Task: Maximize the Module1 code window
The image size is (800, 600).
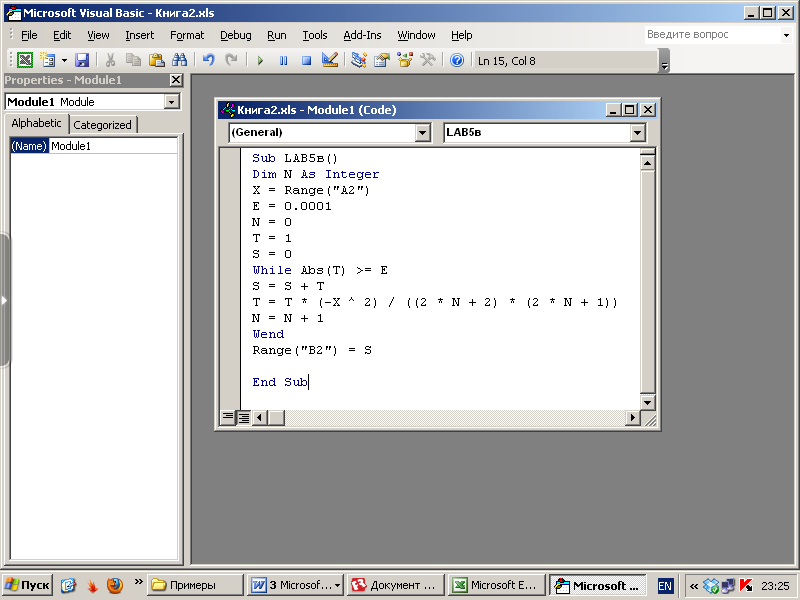Action: pyautogui.click(x=630, y=110)
